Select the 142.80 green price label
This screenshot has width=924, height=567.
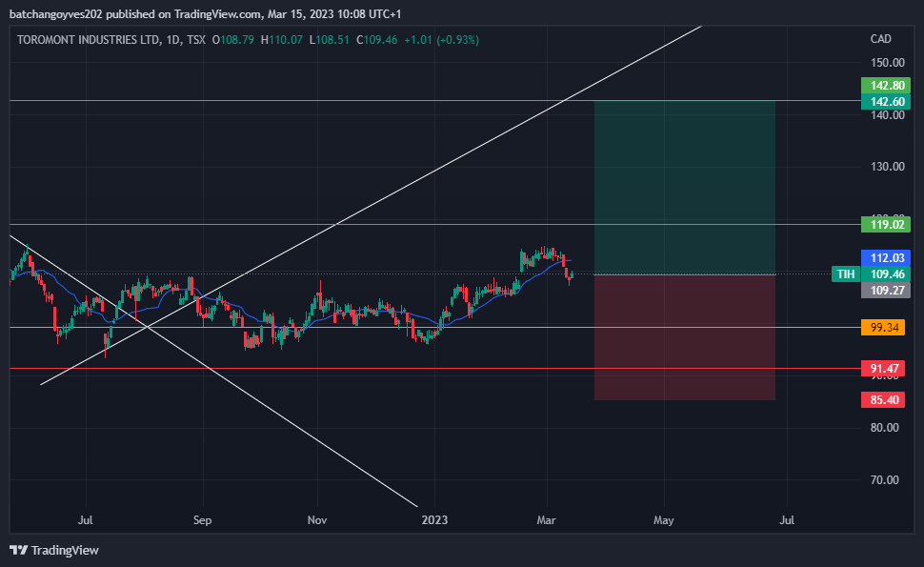coord(886,86)
